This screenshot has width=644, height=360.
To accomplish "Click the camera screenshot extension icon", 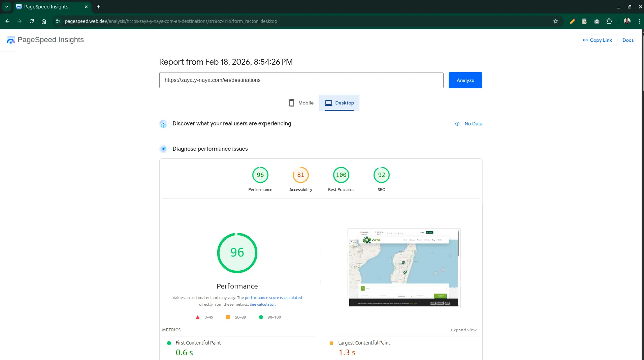I will pos(597,21).
